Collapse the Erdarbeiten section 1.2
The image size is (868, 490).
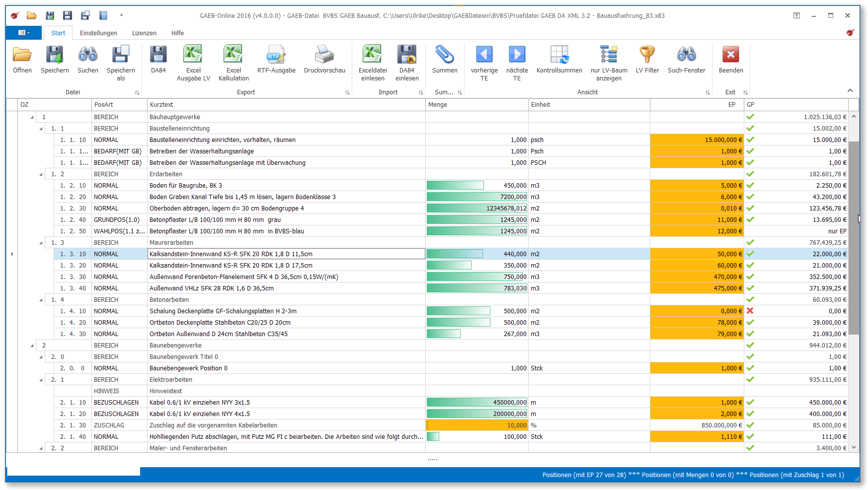tap(41, 174)
